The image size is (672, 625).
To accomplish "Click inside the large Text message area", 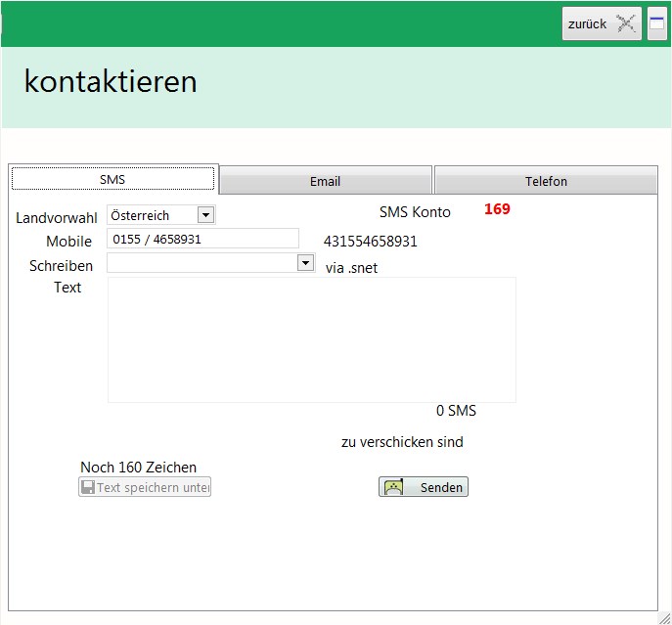I will pyautogui.click(x=311, y=339).
